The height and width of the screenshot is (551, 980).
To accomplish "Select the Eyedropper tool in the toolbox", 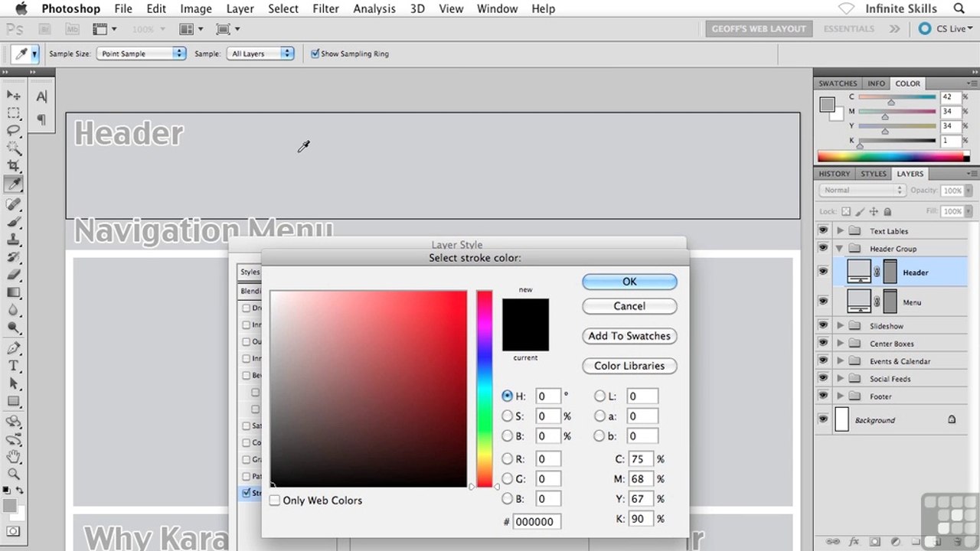I will pyautogui.click(x=14, y=184).
